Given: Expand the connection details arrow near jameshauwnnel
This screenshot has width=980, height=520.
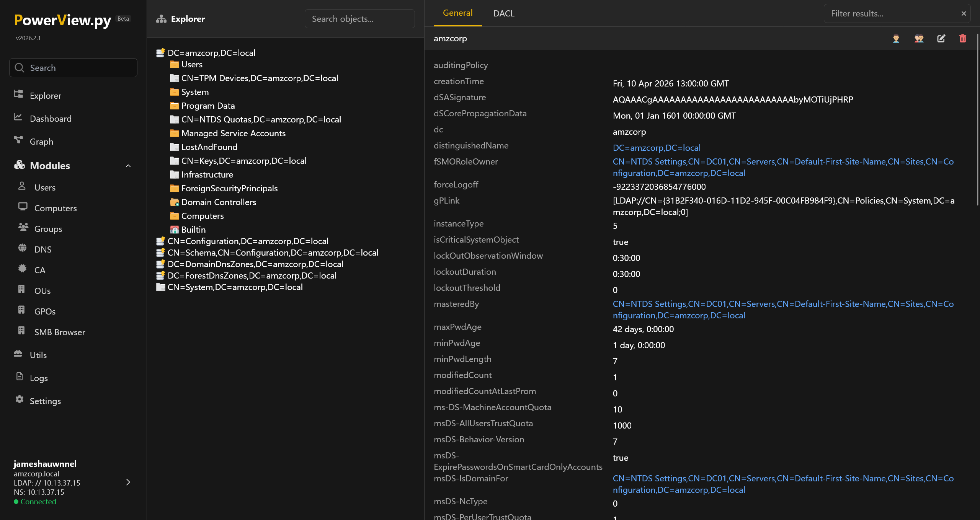Looking at the screenshot, I should pyautogui.click(x=128, y=482).
